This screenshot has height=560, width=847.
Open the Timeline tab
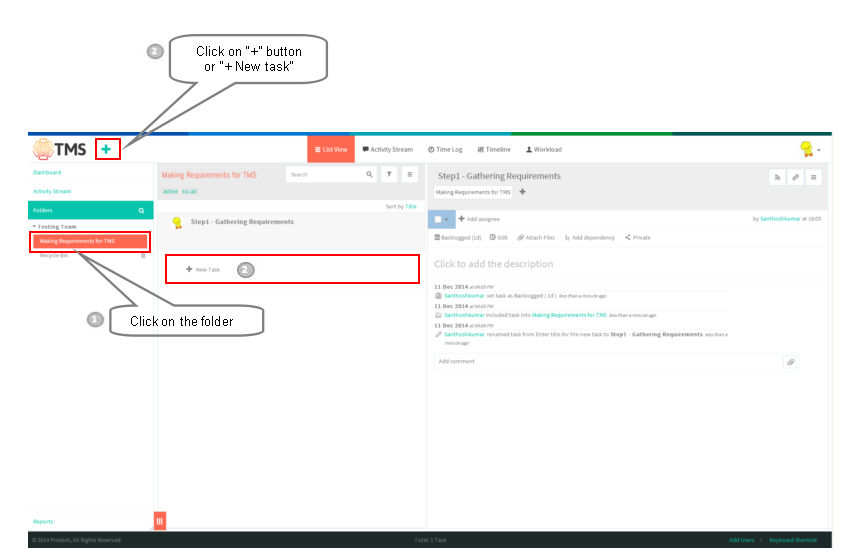[x=494, y=150]
